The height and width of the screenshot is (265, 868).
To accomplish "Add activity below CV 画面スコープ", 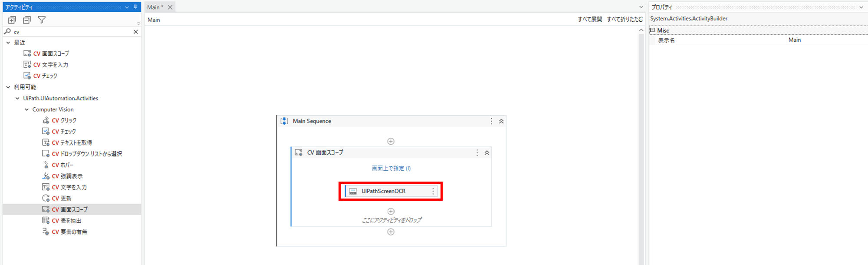I will click(x=391, y=232).
